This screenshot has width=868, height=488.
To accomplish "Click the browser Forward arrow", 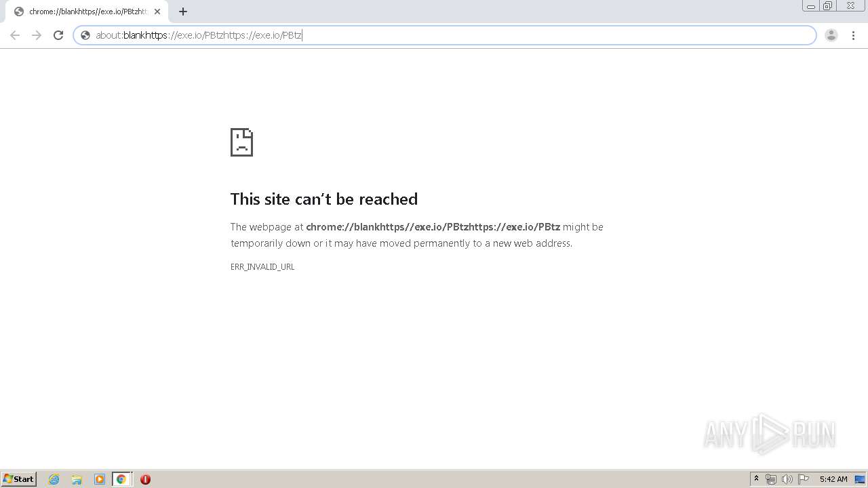I will tap(37, 35).
